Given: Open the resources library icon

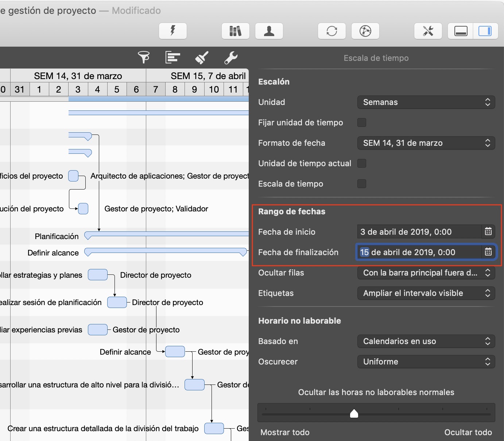Looking at the screenshot, I should coord(235,31).
